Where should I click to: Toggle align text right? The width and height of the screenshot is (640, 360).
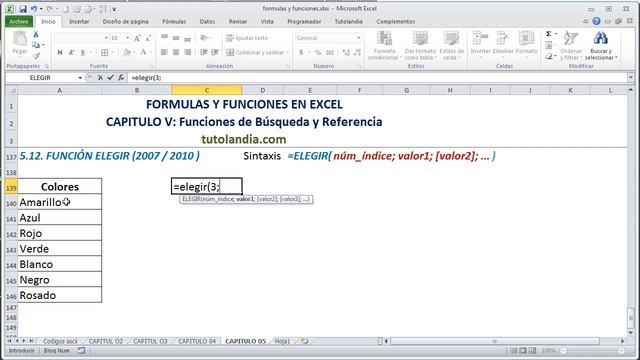(187, 52)
